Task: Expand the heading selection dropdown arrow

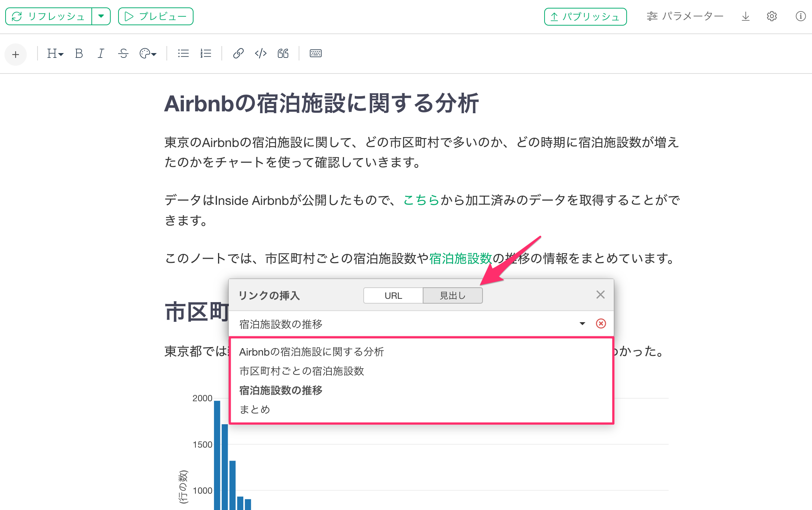Action: pos(582,324)
